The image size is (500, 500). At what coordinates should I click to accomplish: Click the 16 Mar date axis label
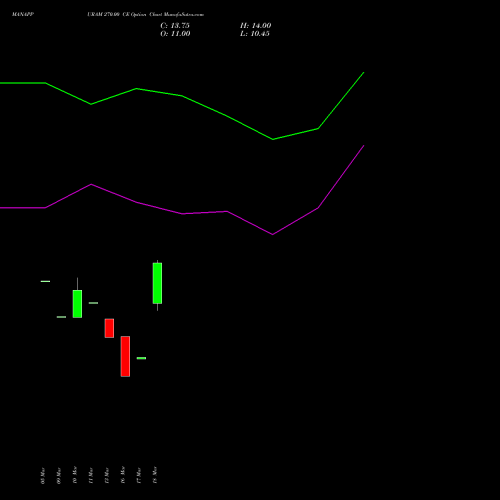[x=123, y=475]
